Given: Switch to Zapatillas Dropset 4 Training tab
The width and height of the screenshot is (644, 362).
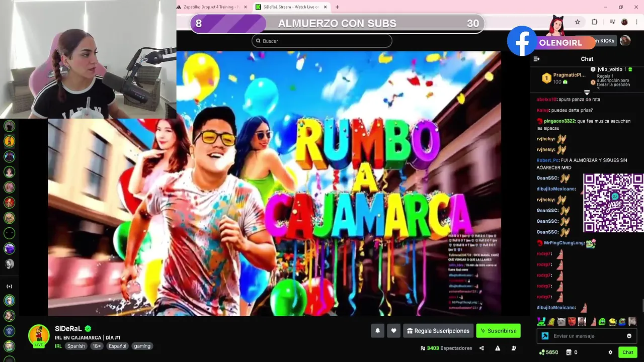Looking at the screenshot, I should [x=210, y=7].
